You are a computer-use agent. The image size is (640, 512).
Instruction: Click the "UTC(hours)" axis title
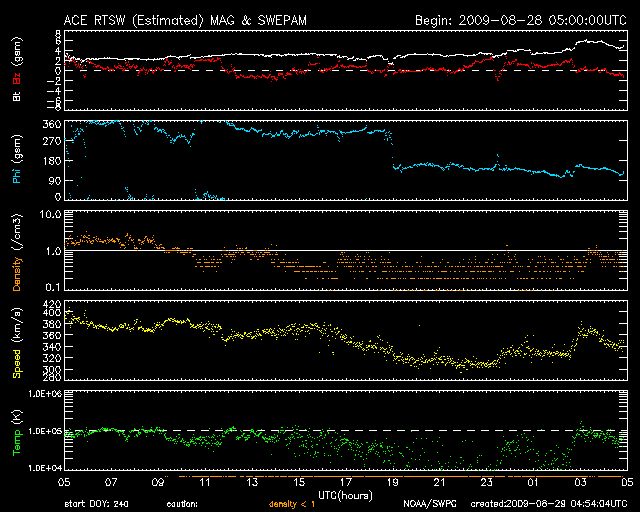(x=345, y=496)
